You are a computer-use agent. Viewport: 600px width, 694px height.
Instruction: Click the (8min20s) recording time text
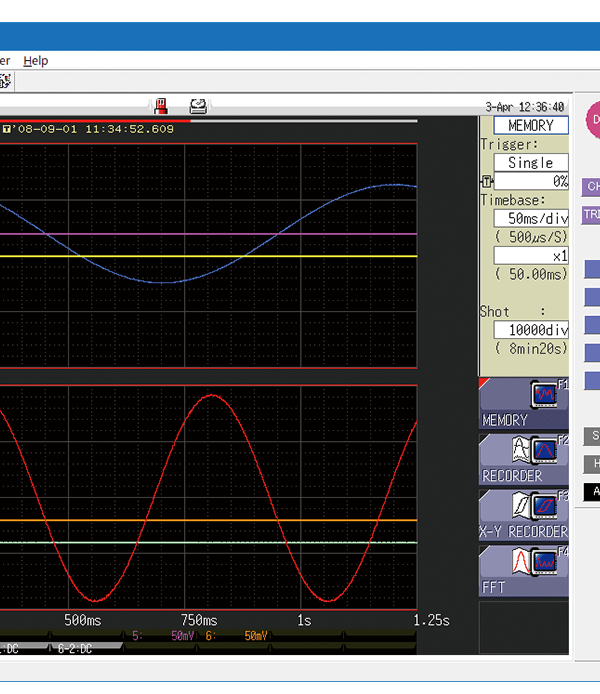pos(531,349)
